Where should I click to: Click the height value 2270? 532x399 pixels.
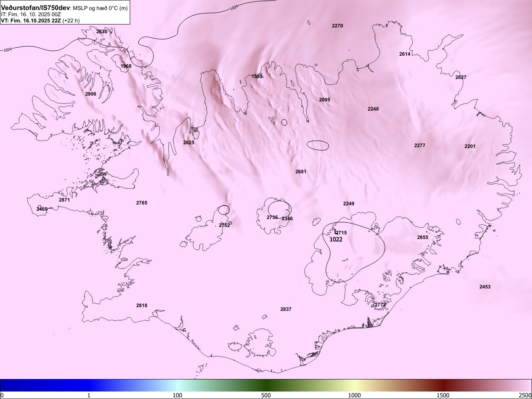pos(337,26)
